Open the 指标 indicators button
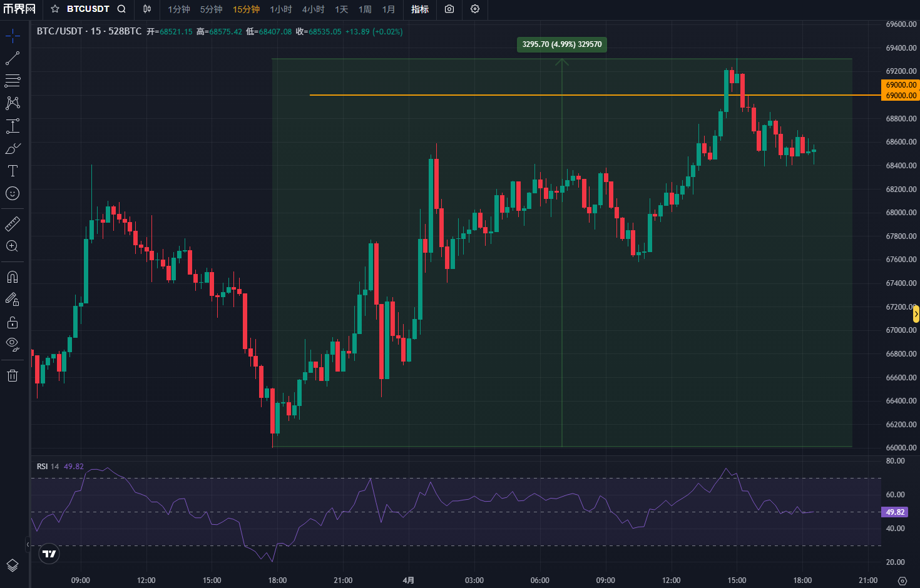The width and height of the screenshot is (920, 588). (x=420, y=9)
